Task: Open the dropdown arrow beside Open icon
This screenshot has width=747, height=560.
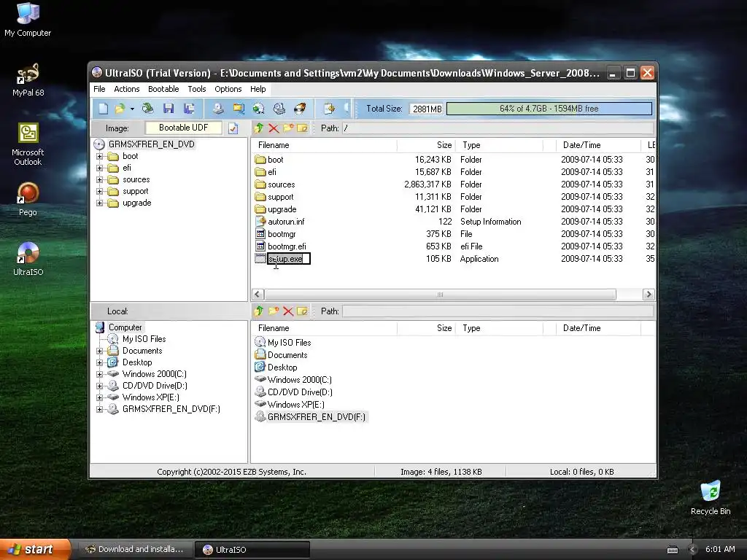Action: (x=132, y=109)
